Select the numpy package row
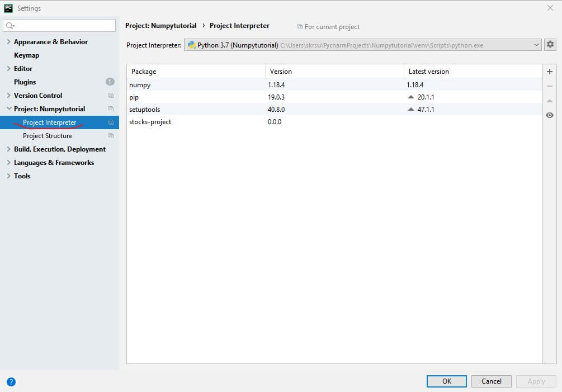Screen dimensions: 562x392 pos(196,85)
